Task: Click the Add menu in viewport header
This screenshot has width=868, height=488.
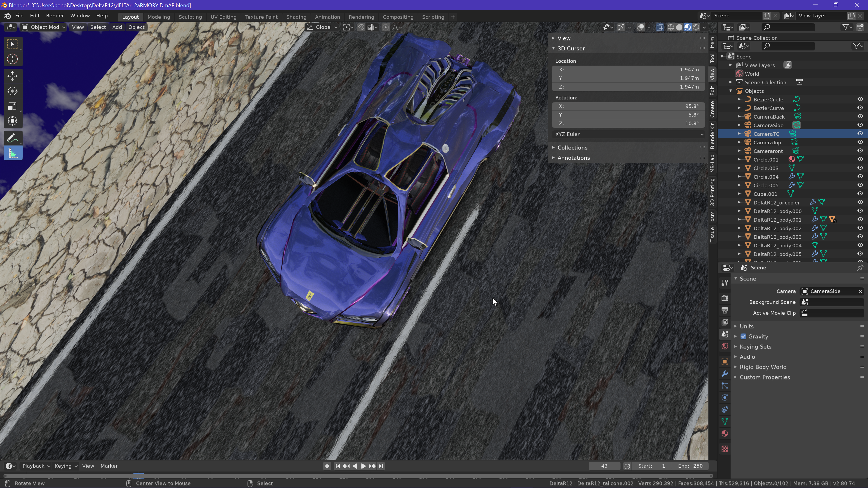Action: click(117, 27)
